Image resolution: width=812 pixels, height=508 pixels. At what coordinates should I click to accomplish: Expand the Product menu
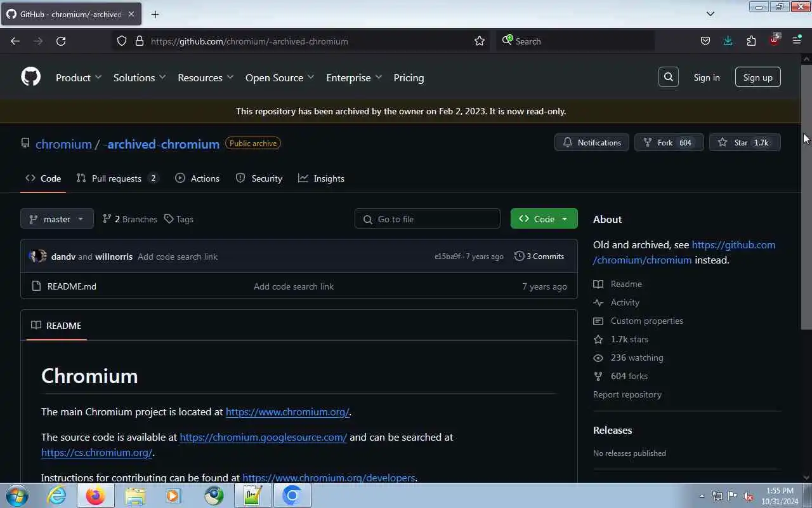[79, 77]
